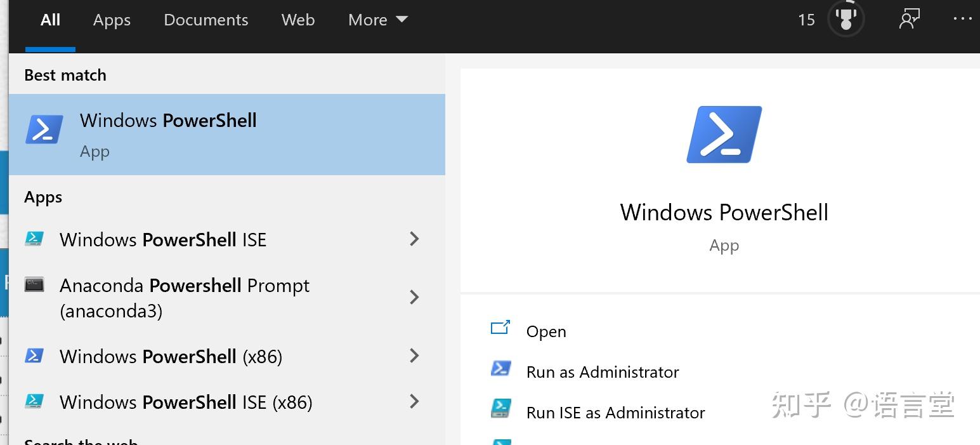The height and width of the screenshot is (445, 980).
Task: Click the Apps section header in results
Action: [43, 197]
